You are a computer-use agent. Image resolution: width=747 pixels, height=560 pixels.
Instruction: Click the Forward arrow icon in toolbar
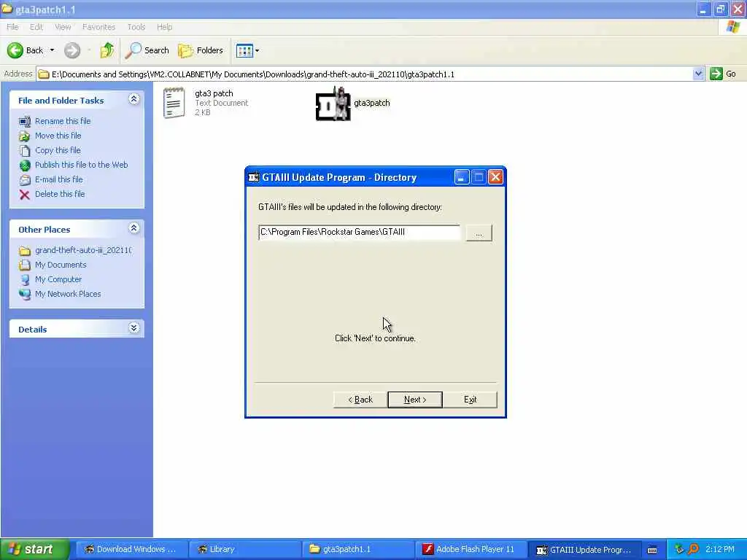tap(72, 50)
